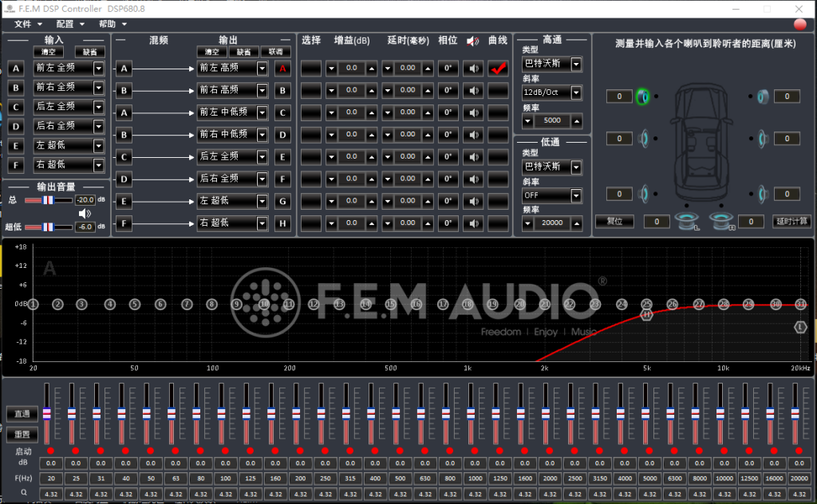Click the Q value field for 20 Hz band
817x504 pixels.
tap(51, 494)
